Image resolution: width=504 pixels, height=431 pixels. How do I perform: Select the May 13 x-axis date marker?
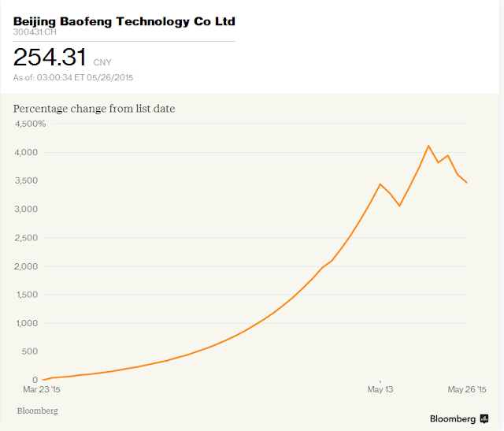pos(380,389)
